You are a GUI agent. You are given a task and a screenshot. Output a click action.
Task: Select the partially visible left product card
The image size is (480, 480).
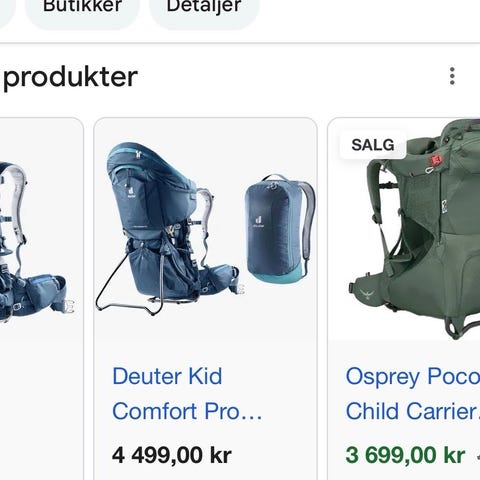41,299
